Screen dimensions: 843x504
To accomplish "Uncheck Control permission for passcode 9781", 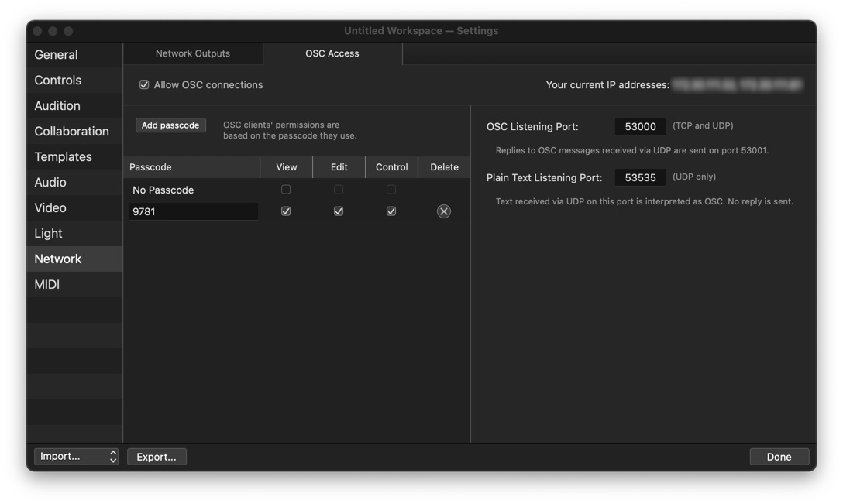I will coord(391,211).
